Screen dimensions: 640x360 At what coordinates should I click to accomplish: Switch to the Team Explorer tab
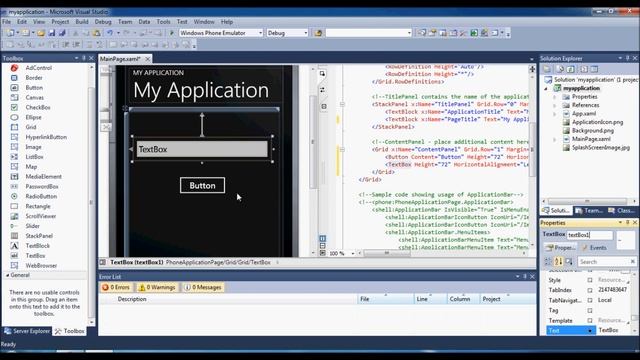(589, 211)
